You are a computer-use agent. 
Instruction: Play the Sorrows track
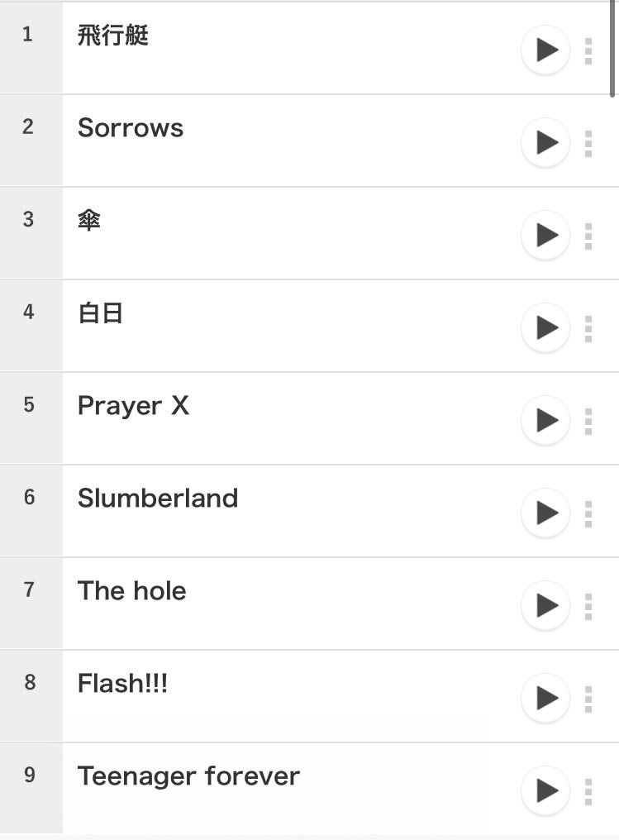[x=545, y=142]
